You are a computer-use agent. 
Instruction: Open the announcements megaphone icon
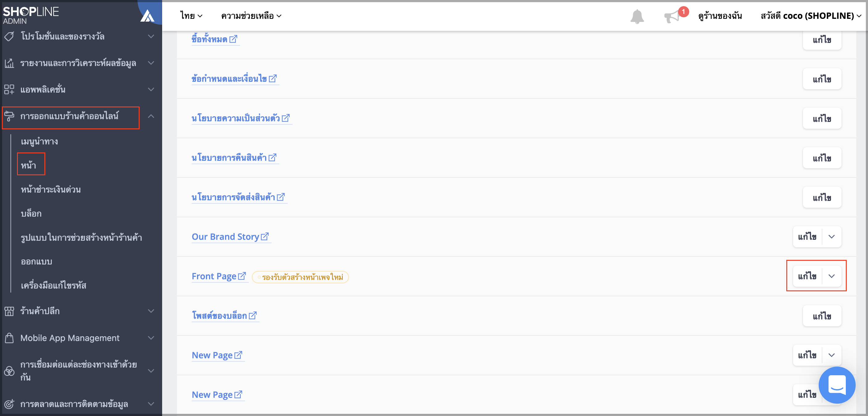(672, 17)
